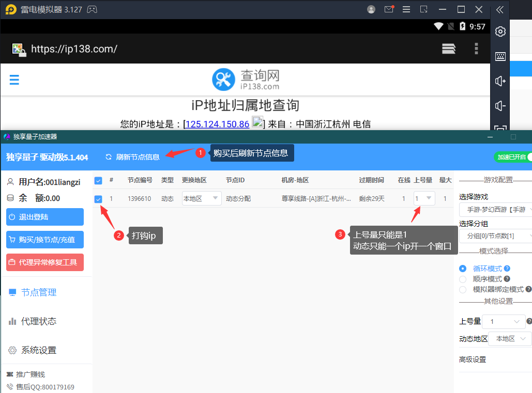
Task: Click the 节点管理 monitor icon
Action: click(x=12, y=292)
